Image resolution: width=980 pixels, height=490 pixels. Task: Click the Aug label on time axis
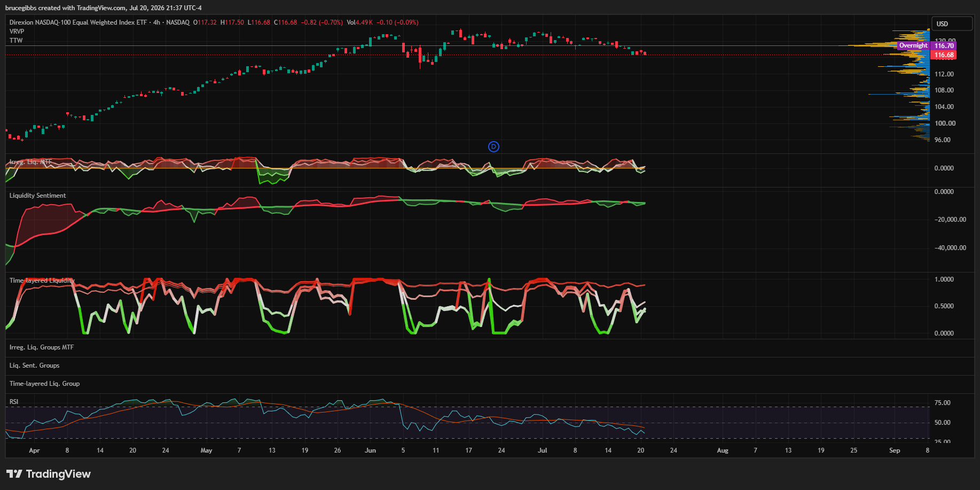click(x=722, y=450)
